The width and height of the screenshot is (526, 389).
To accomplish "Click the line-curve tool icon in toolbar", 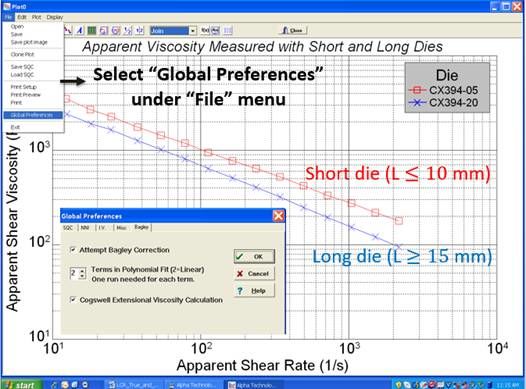I will point(68,31).
